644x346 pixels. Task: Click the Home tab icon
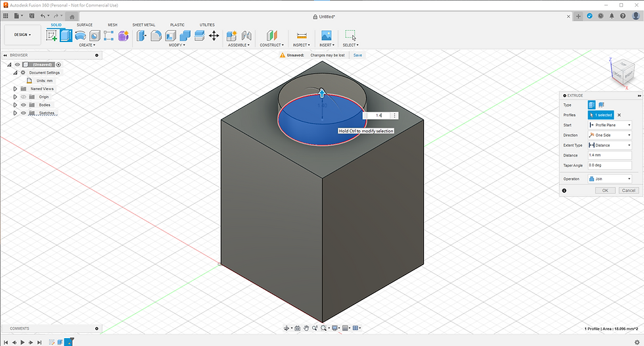point(72,17)
